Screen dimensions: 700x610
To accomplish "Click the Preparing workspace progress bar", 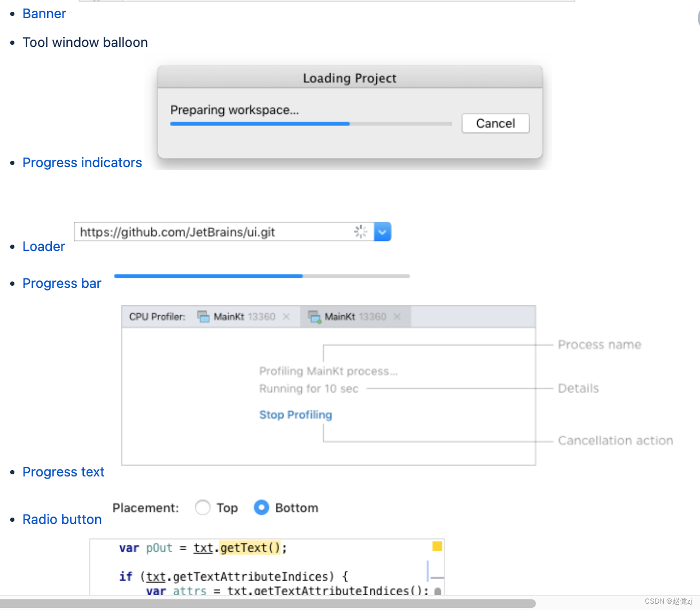I will 311,124.
